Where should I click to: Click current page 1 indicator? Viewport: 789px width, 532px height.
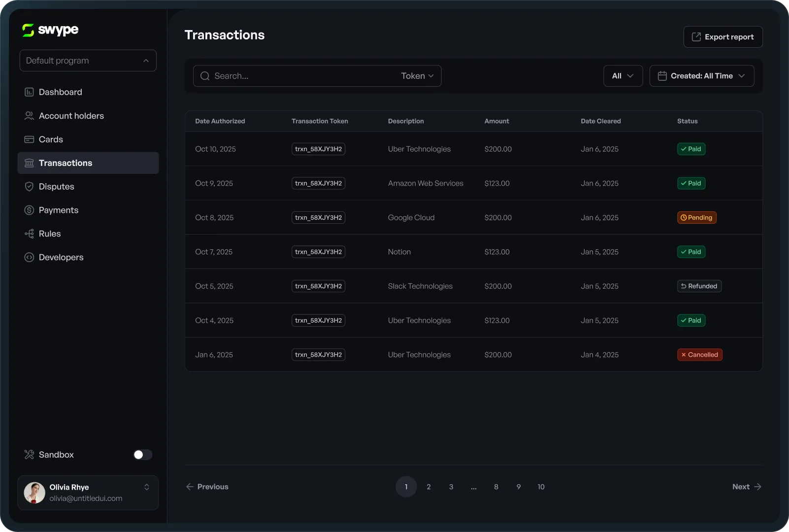click(x=406, y=487)
